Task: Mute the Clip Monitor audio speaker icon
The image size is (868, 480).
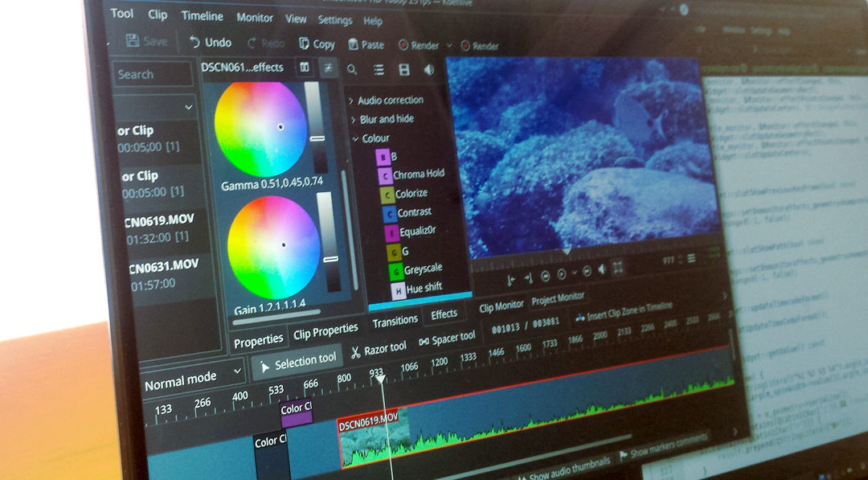Action: tap(601, 269)
